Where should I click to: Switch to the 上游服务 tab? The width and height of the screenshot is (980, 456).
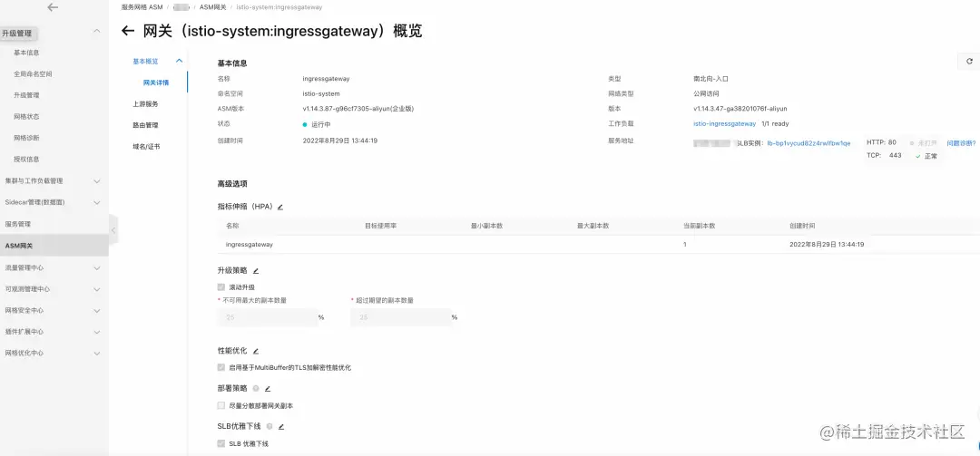[145, 104]
